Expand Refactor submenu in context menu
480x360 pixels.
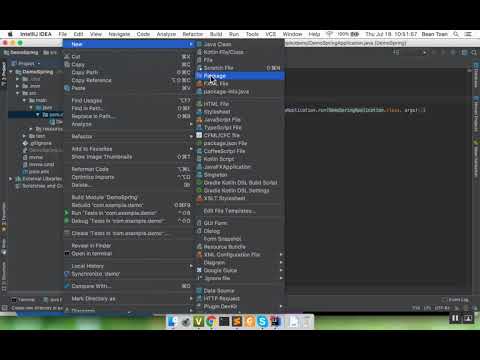coord(191,136)
